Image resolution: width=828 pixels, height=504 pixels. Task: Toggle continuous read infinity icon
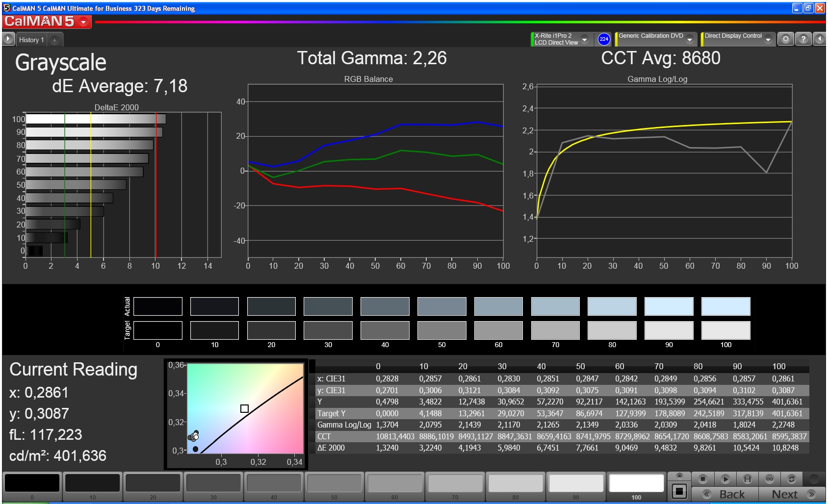coord(769,479)
